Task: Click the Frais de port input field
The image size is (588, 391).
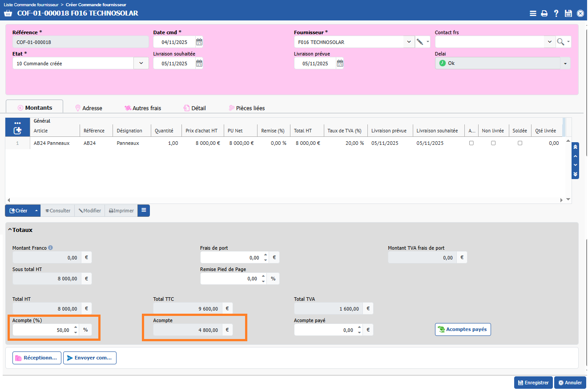Action: point(230,258)
